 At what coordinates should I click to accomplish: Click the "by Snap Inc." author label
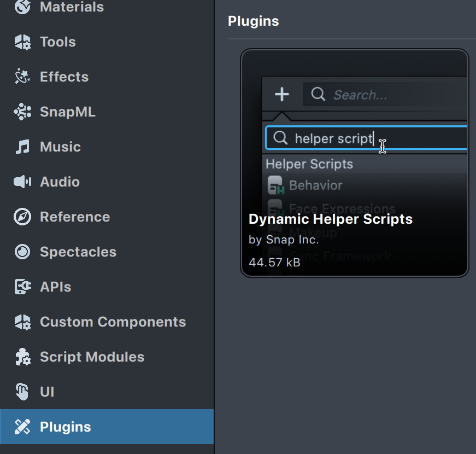click(x=284, y=240)
